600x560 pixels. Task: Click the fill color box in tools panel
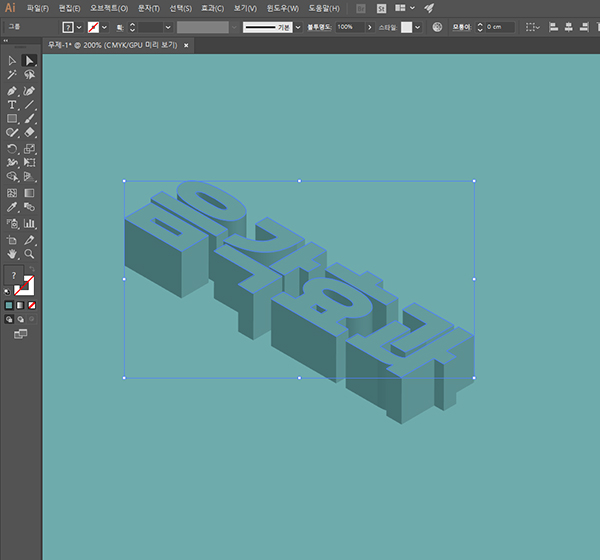(x=13, y=275)
